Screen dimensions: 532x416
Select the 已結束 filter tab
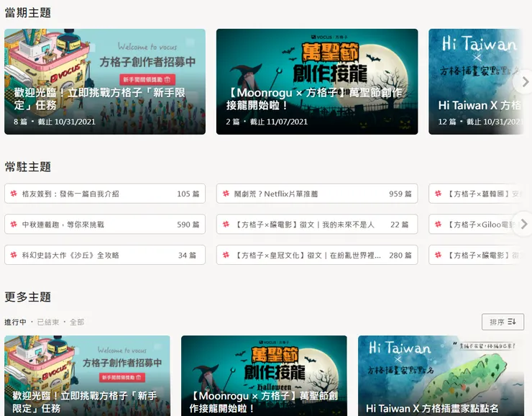coord(48,322)
